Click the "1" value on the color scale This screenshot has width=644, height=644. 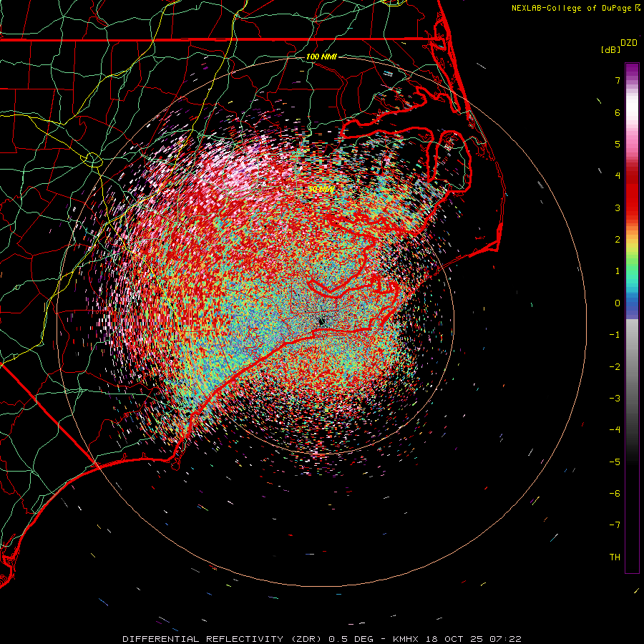click(618, 271)
